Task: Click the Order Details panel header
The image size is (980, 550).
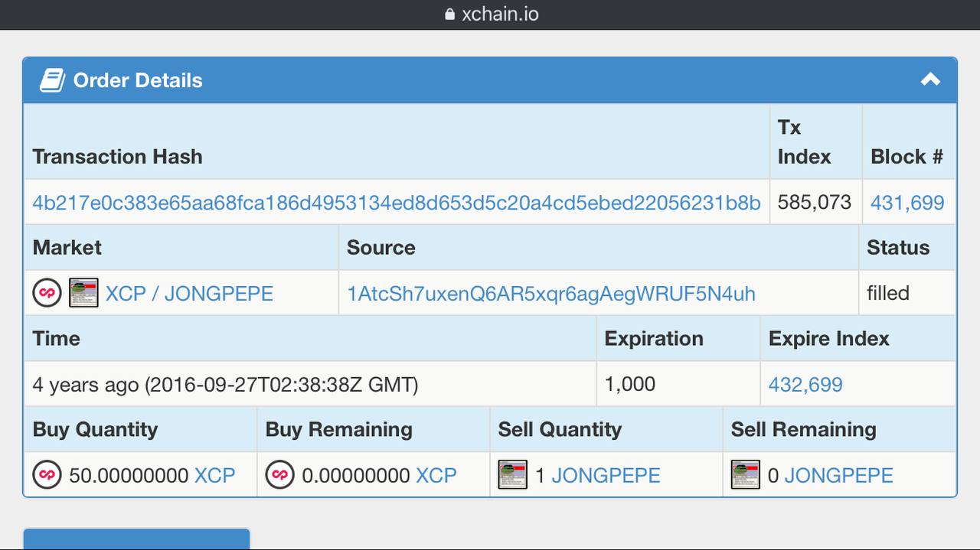Action: click(x=490, y=80)
